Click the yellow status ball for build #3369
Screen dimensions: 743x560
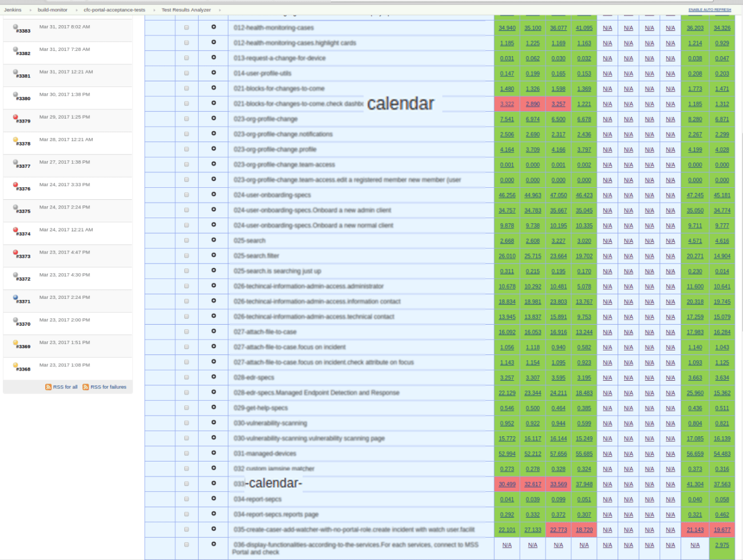[x=15, y=342]
